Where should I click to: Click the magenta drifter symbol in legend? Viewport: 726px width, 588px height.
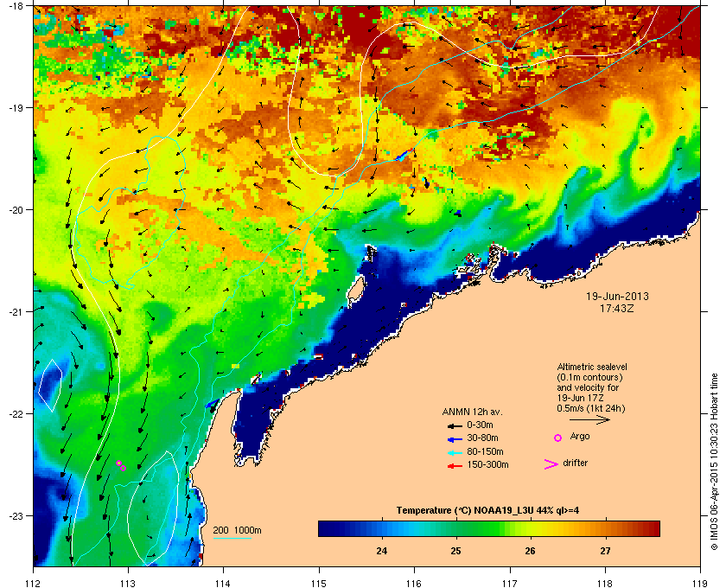pos(551,464)
